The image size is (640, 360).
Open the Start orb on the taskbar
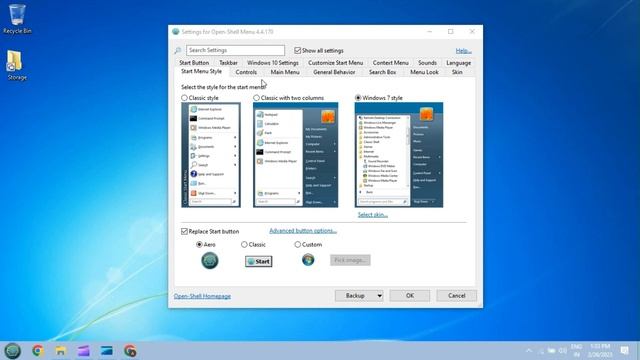click(13, 351)
